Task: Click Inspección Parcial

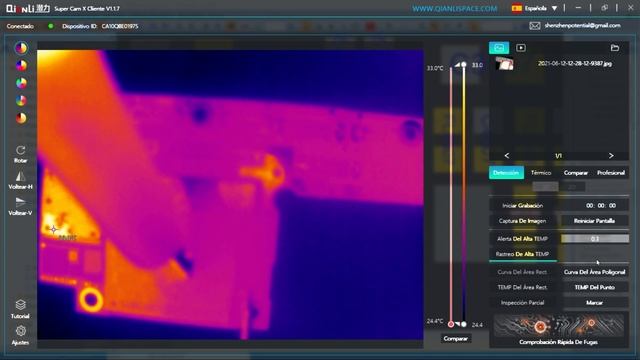Action: (522, 303)
